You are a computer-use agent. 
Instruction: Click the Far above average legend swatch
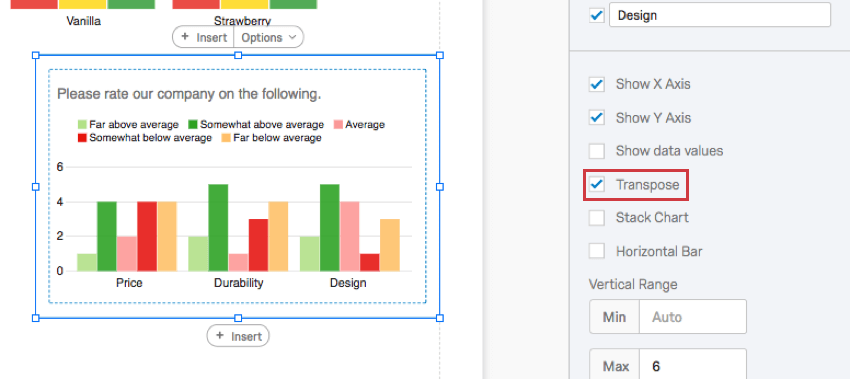(82, 125)
